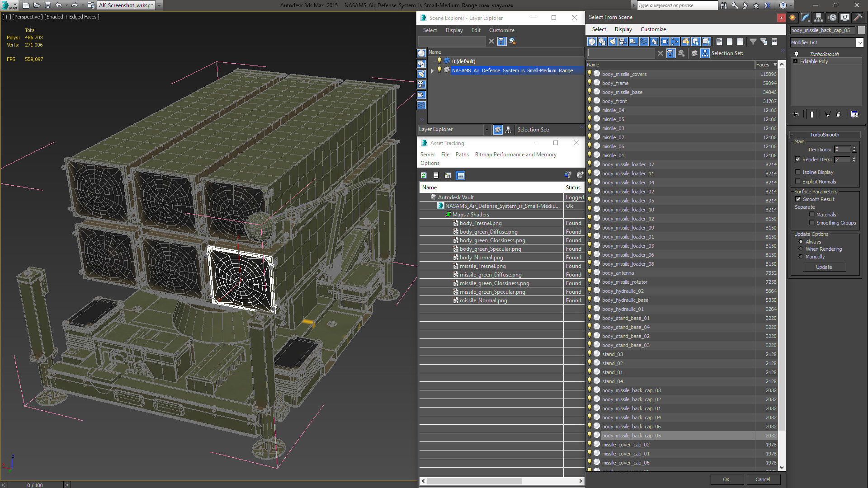
Task: Click Sort by hierarchy icon near Selection Set
Action: point(705,53)
